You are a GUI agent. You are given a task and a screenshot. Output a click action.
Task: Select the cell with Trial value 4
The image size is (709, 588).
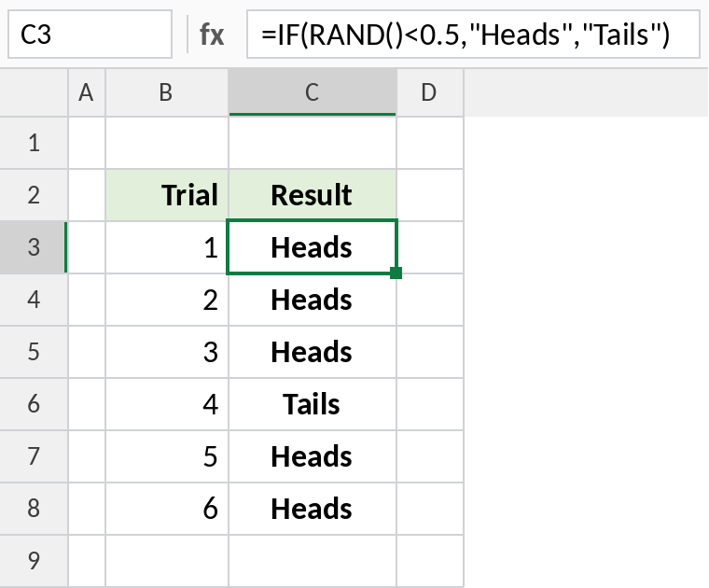(x=167, y=404)
